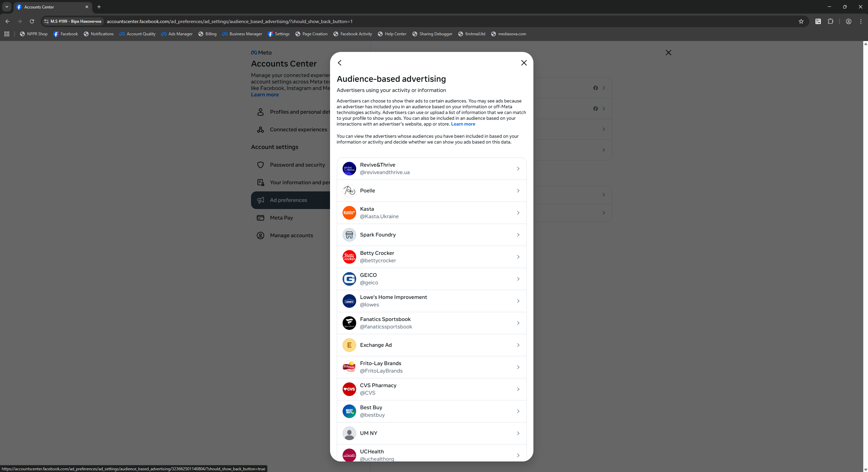Expand the CVS Pharmacy row chevron

pyautogui.click(x=518, y=389)
